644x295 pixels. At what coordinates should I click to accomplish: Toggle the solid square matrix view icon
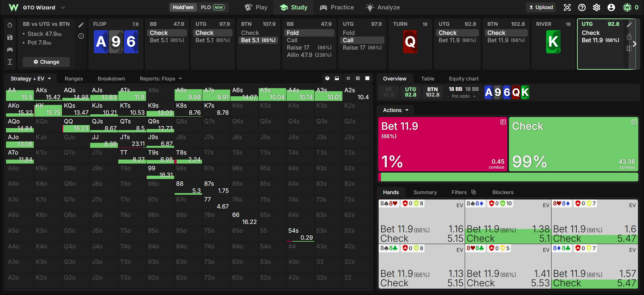tap(367, 78)
